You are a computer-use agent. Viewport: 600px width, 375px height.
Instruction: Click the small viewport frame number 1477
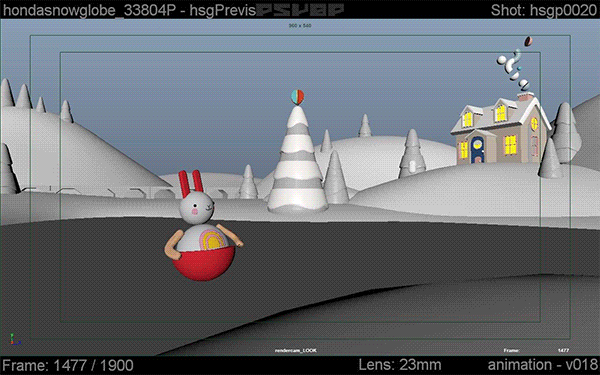coord(563,350)
